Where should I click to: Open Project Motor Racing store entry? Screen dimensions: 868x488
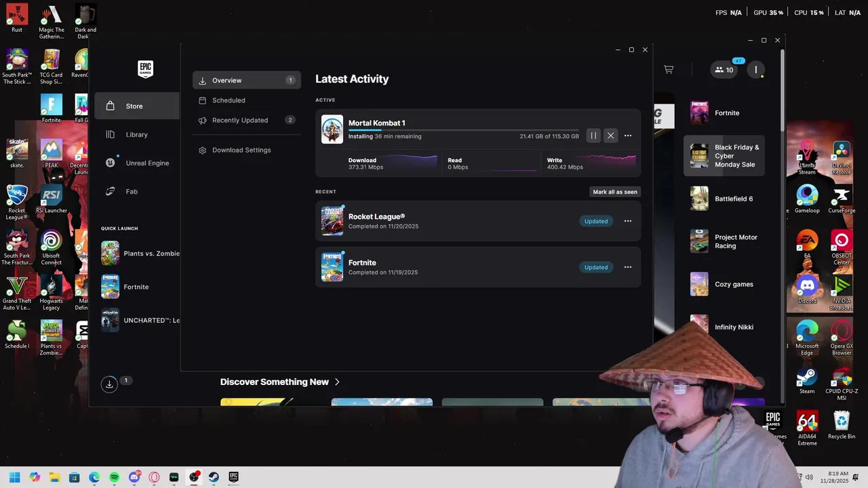click(724, 241)
